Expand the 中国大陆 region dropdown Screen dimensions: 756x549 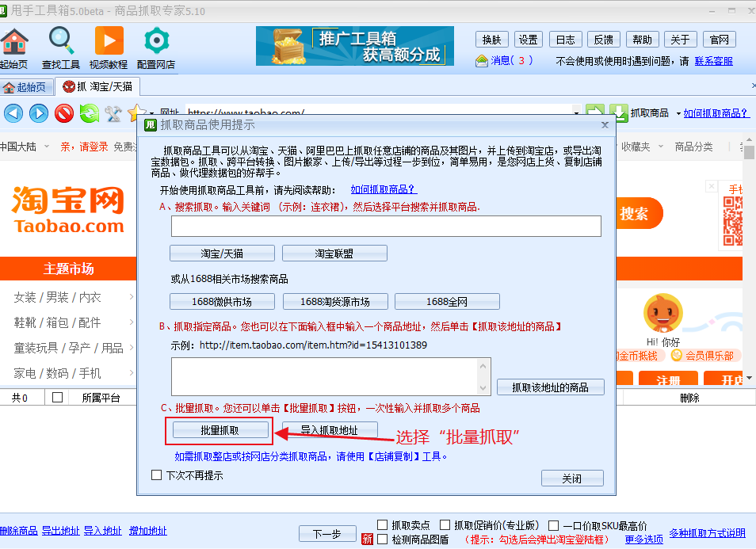(x=47, y=146)
